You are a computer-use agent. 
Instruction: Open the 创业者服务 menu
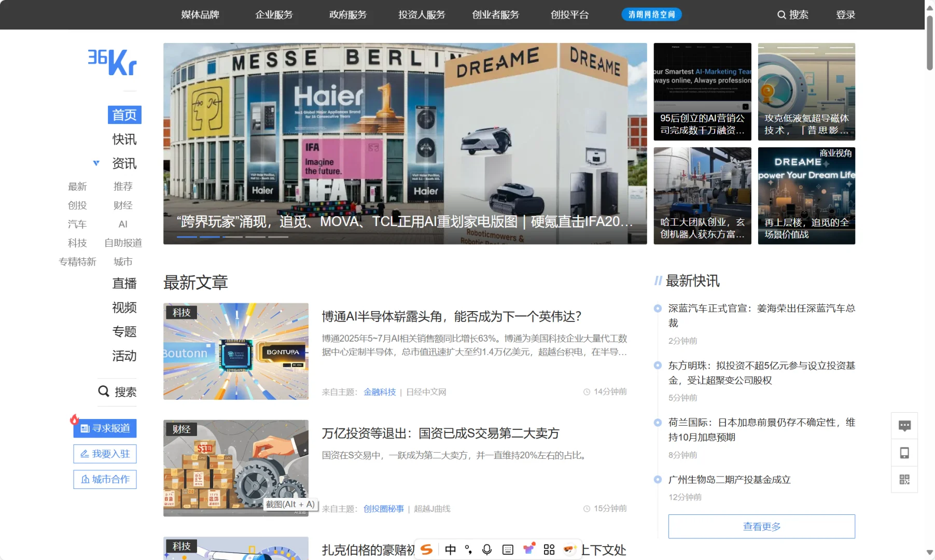tap(496, 15)
